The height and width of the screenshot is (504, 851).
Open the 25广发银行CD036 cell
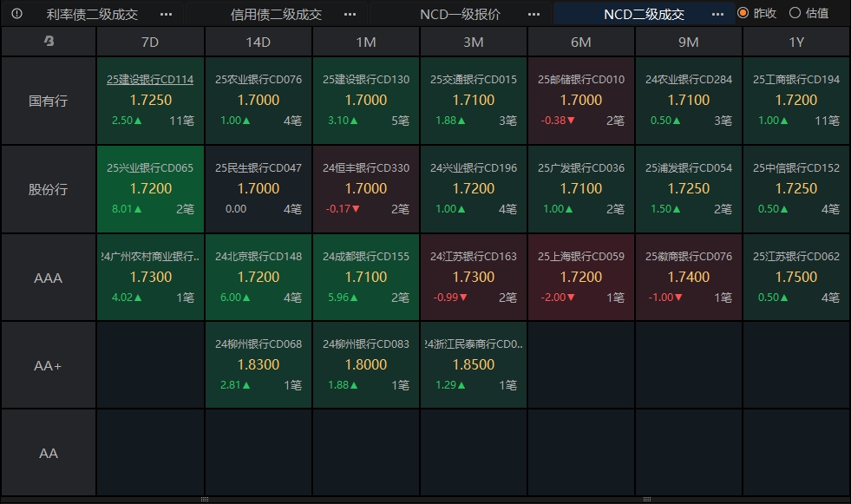pyautogui.click(x=580, y=189)
